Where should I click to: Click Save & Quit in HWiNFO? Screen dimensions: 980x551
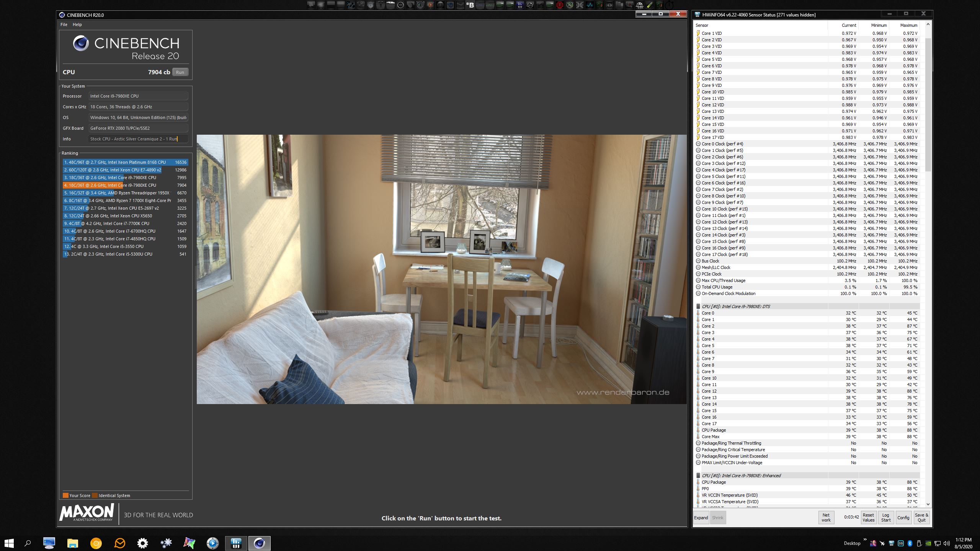coord(921,518)
